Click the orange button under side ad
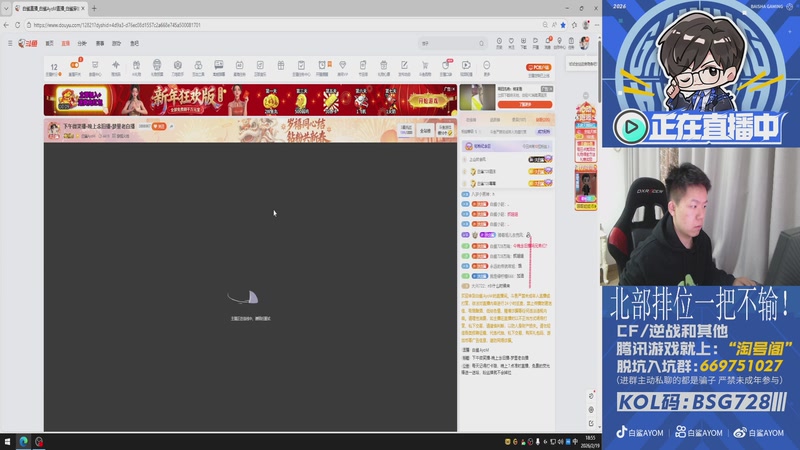 coord(524,105)
